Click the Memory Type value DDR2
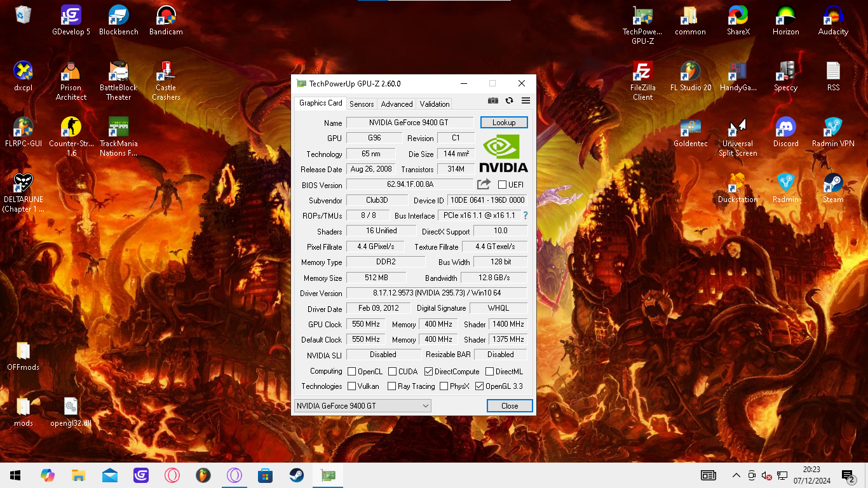This screenshot has width=868, height=488. pos(386,262)
